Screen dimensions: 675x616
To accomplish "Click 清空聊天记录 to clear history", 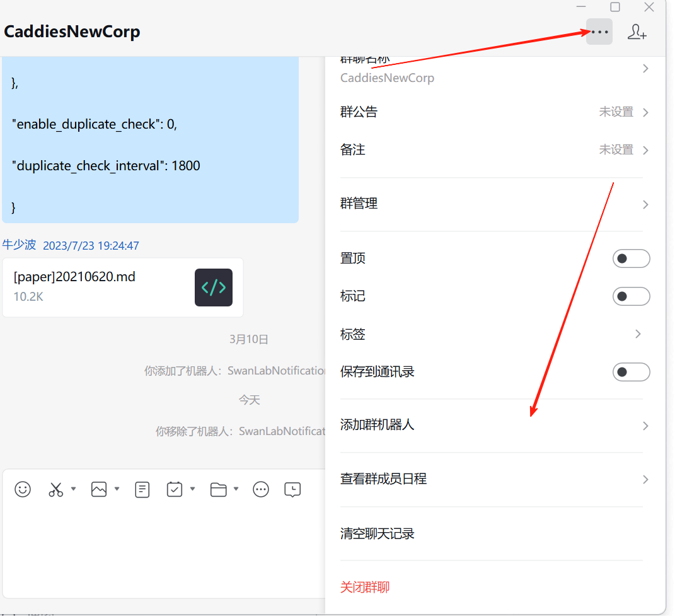I will (x=378, y=534).
